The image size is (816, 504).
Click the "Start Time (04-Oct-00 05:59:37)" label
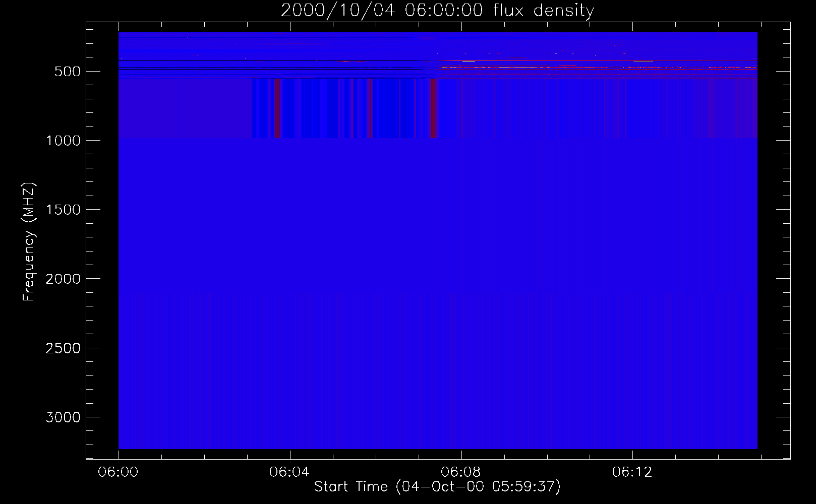(437, 487)
